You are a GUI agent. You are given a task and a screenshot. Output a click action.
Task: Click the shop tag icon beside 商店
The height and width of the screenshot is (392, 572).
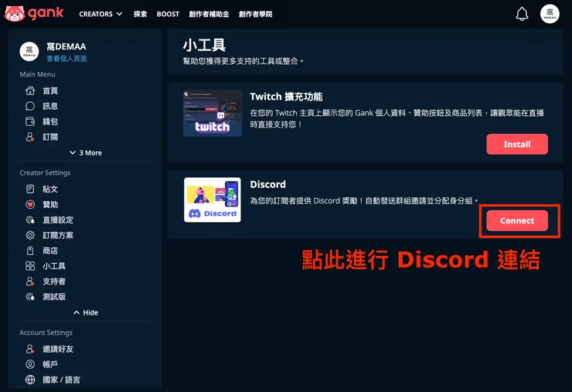30,251
